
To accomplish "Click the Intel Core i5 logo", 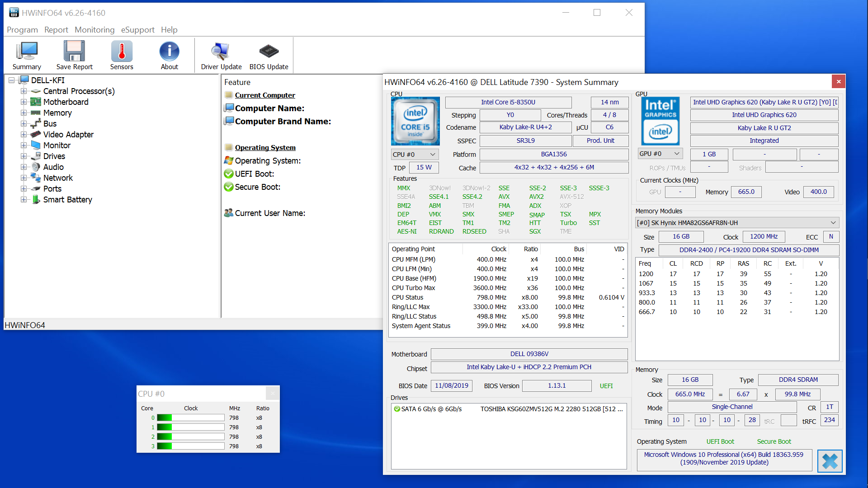I will click(x=415, y=121).
